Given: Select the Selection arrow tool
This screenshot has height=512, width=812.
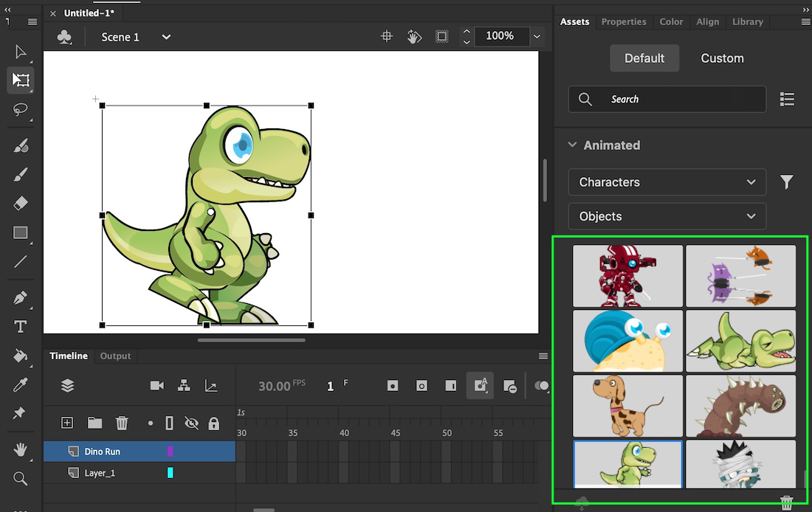Looking at the screenshot, I should (x=21, y=52).
